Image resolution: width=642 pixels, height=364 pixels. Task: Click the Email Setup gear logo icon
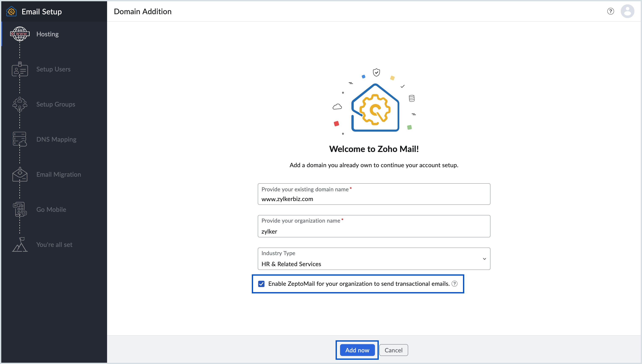pos(11,11)
